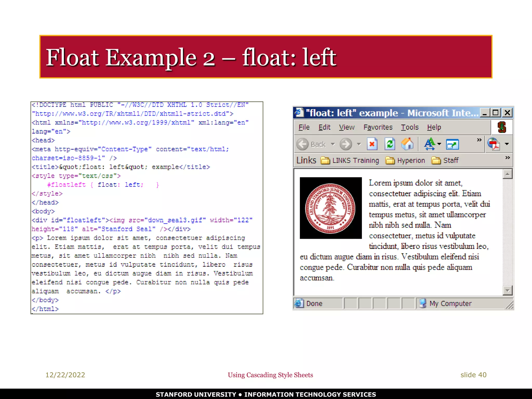Click the 'Done' status text

point(314,303)
